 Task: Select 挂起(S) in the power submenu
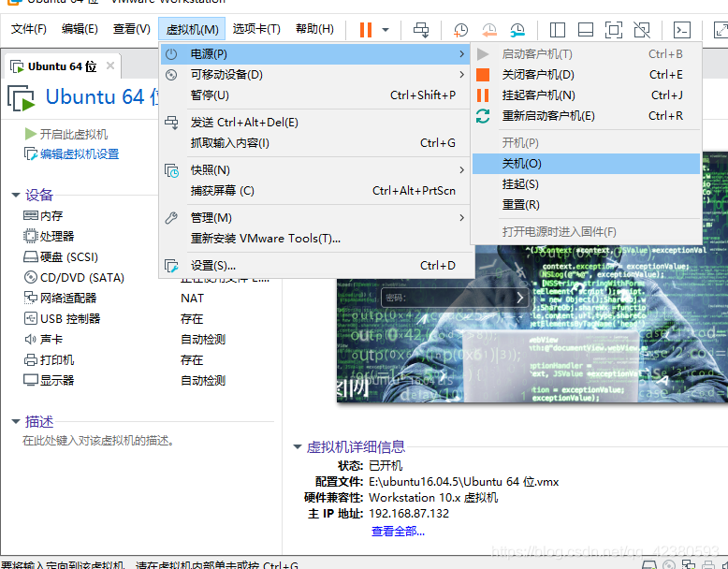586,184
